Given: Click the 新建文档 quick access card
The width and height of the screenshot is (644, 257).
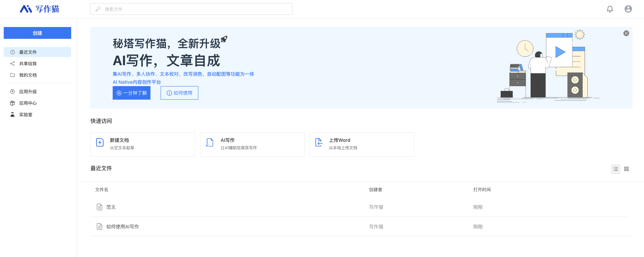Looking at the screenshot, I should click(x=143, y=145).
